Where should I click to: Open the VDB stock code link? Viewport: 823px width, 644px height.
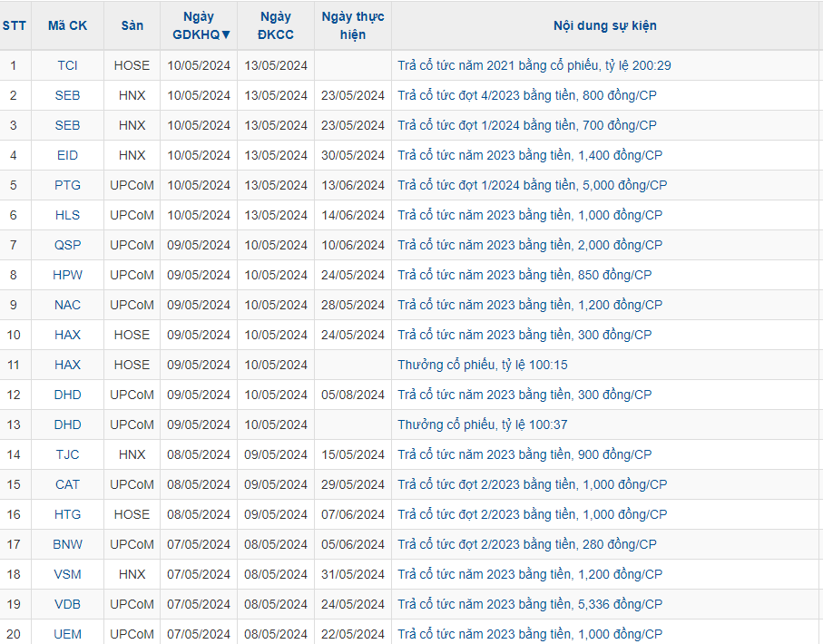pyautogui.click(x=67, y=604)
